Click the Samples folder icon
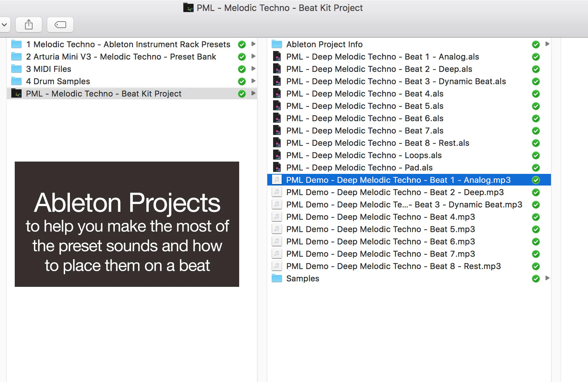This screenshot has width=588, height=382. click(277, 278)
